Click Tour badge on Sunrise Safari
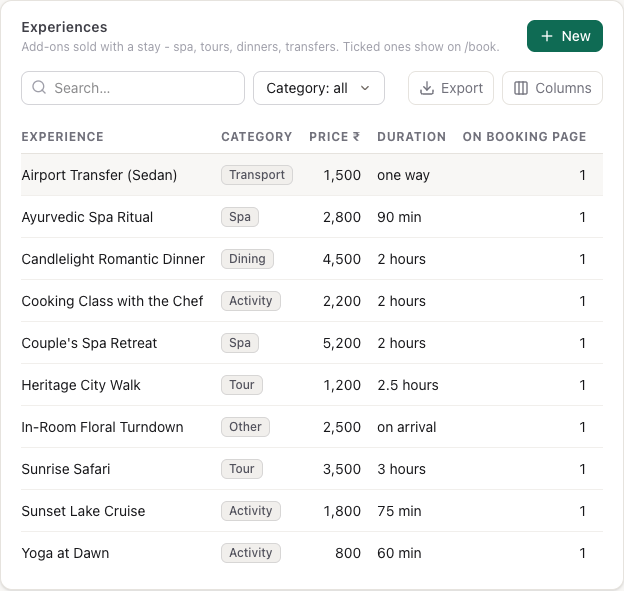Screen dimensions: 624x591 [x=242, y=469]
